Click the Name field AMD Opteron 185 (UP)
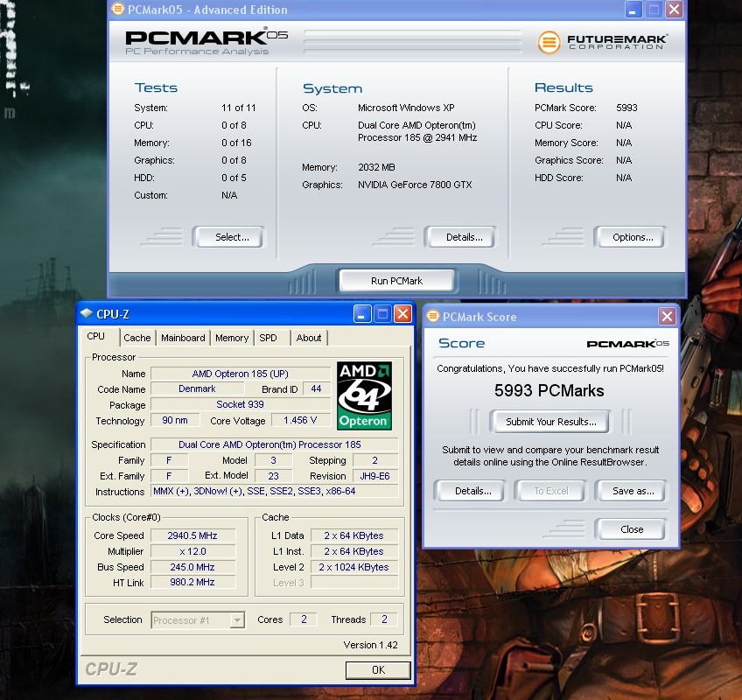Screen dimensions: 742x700 point(240,374)
